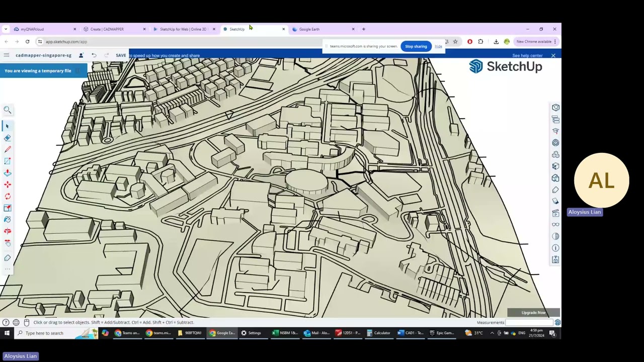
Task: Select the Scale tool
Action: click(8, 208)
